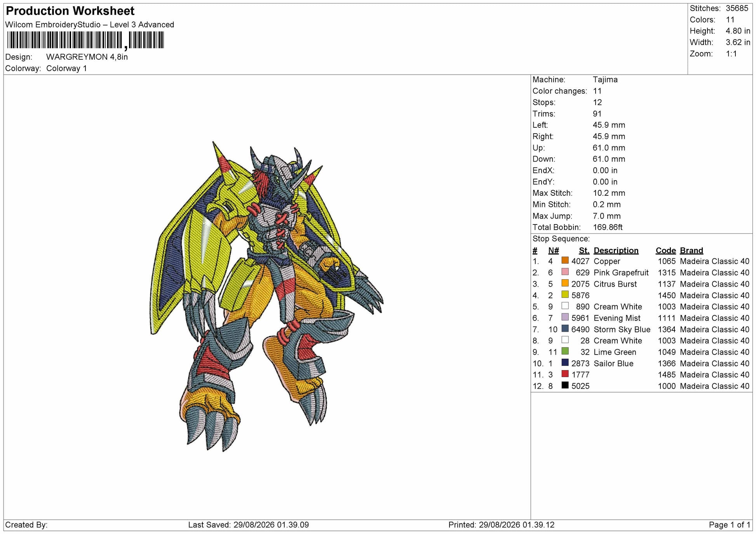The height and width of the screenshot is (534, 756).
Task: Select the red swatch beside 1777
Action: click(x=565, y=374)
